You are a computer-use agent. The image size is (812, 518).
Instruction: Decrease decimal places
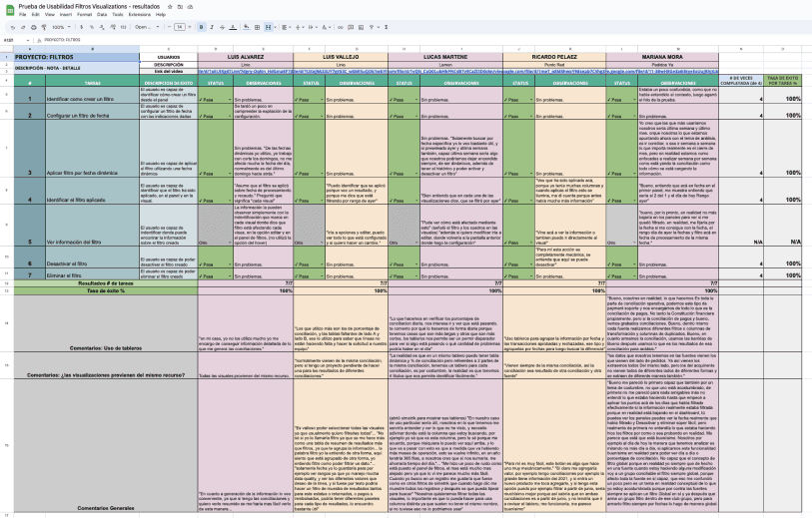click(x=102, y=27)
